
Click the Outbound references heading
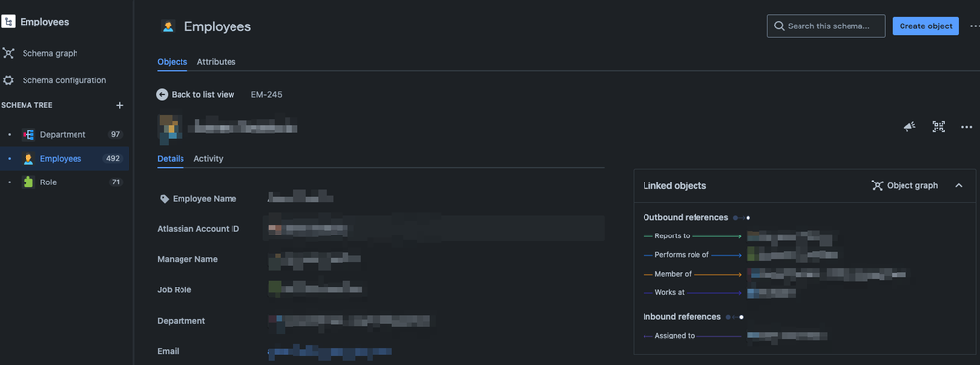(686, 217)
